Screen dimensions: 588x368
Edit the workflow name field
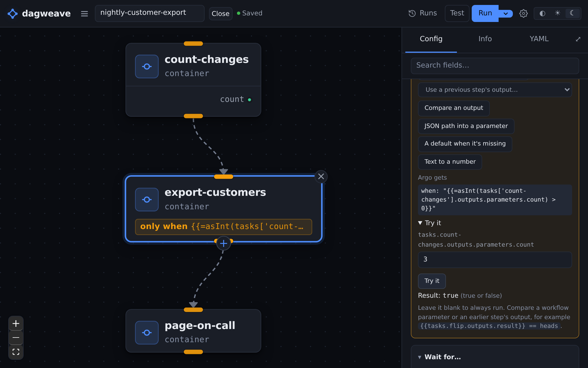point(149,13)
